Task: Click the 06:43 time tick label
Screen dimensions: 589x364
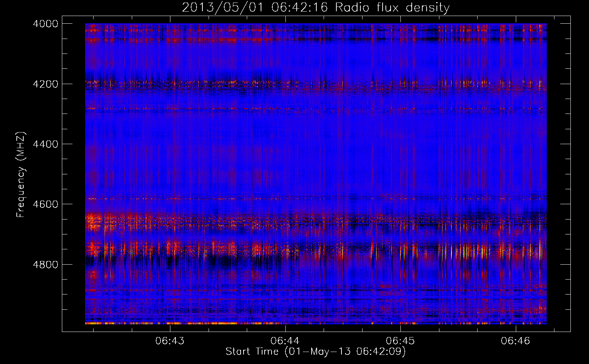Action: pos(170,341)
